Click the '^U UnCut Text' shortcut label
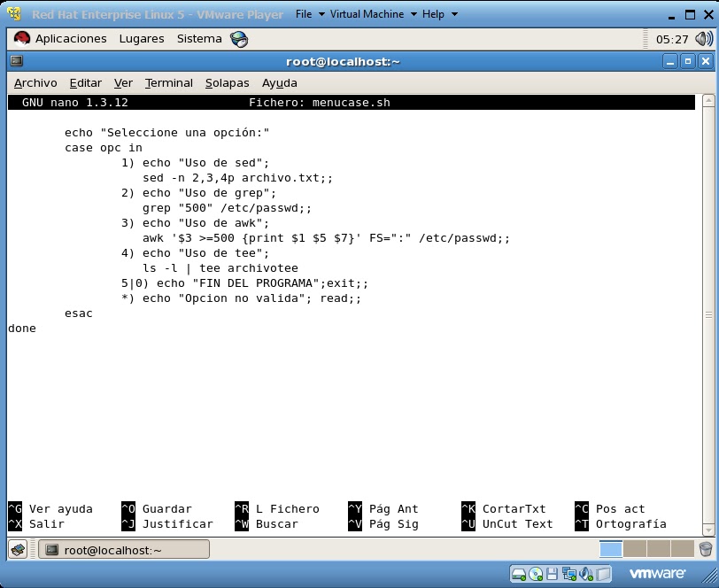The width and height of the screenshot is (719, 588). (x=507, y=523)
